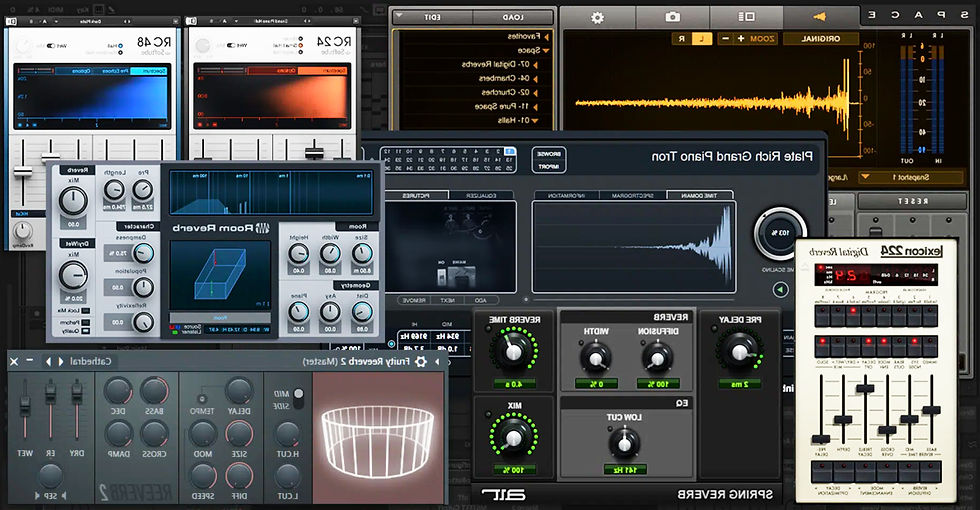
Task: Expand the Favorites folder in Space
Action: coord(547,36)
